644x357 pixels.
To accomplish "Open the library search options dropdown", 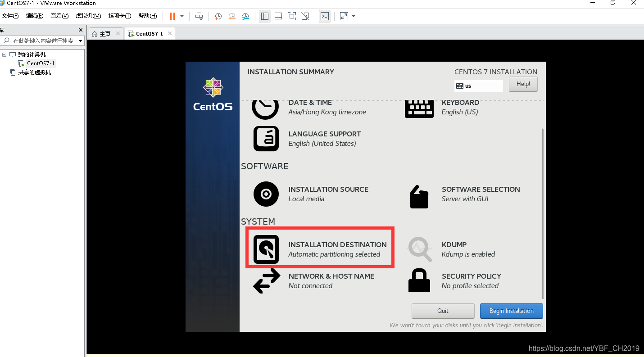I will [x=81, y=41].
